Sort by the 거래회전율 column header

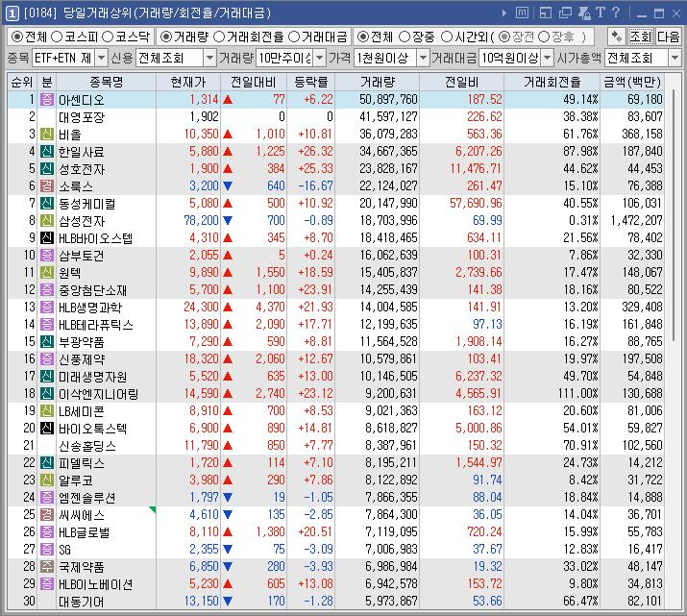(x=552, y=82)
